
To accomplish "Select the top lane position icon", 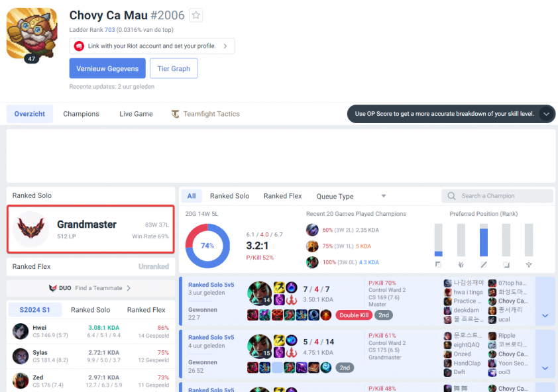I will pos(439,265).
